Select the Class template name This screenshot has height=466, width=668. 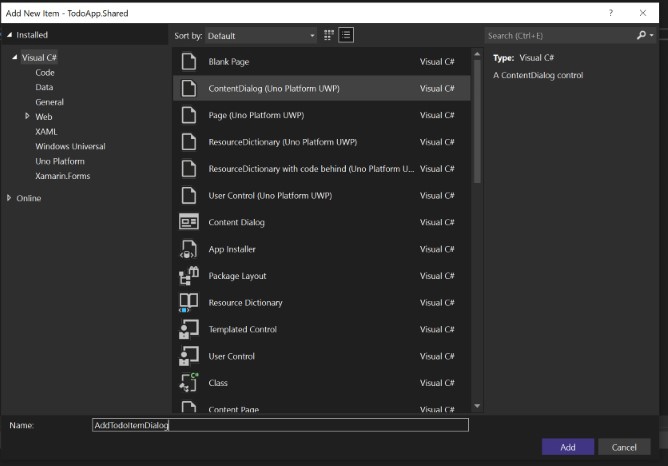point(218,383)
